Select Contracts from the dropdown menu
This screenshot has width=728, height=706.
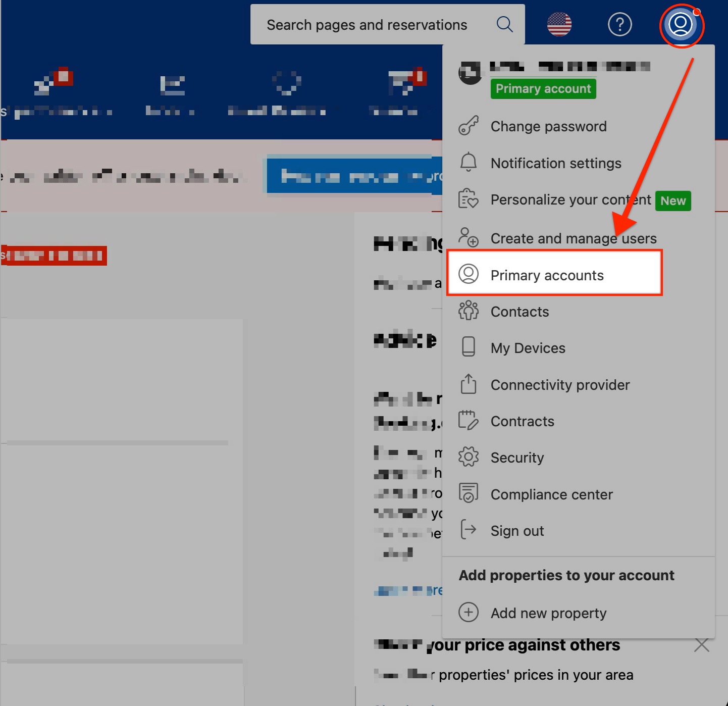(x=522, y=421)
